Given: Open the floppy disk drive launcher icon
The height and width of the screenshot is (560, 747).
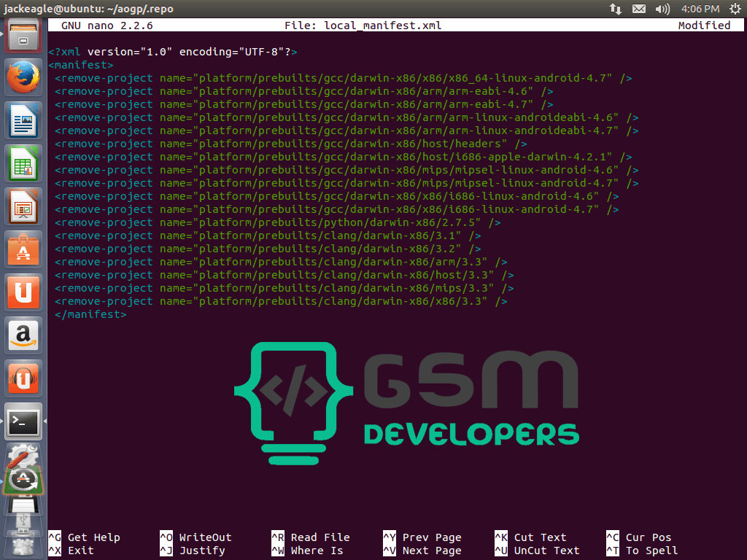Looking at the screenshot, I should point(23,505).
